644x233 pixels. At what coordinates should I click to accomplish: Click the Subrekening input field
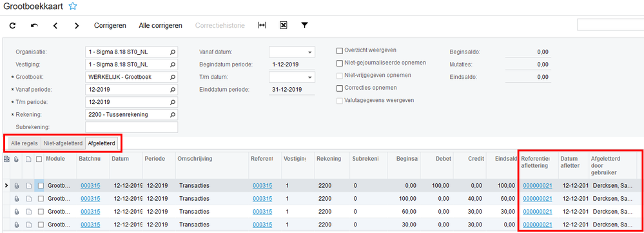click(132, 127)
